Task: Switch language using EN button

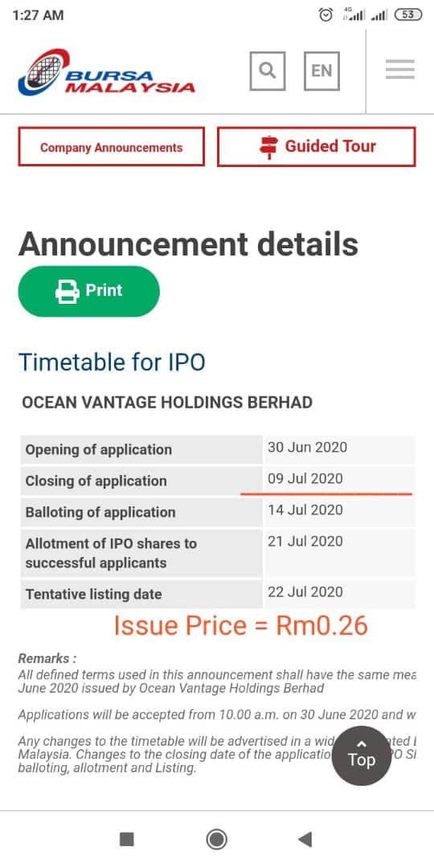Action: coord(321,71)
